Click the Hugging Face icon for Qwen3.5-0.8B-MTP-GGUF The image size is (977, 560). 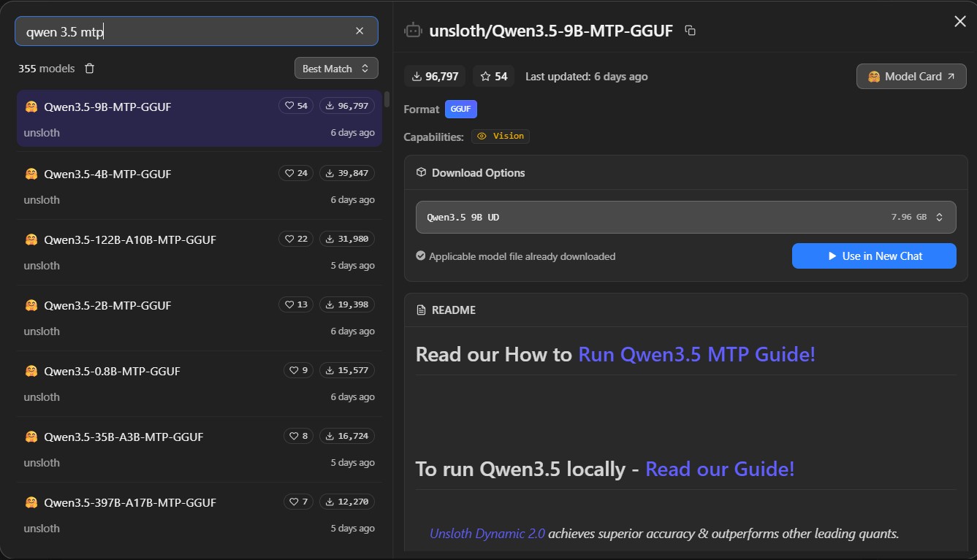point(31,371)
